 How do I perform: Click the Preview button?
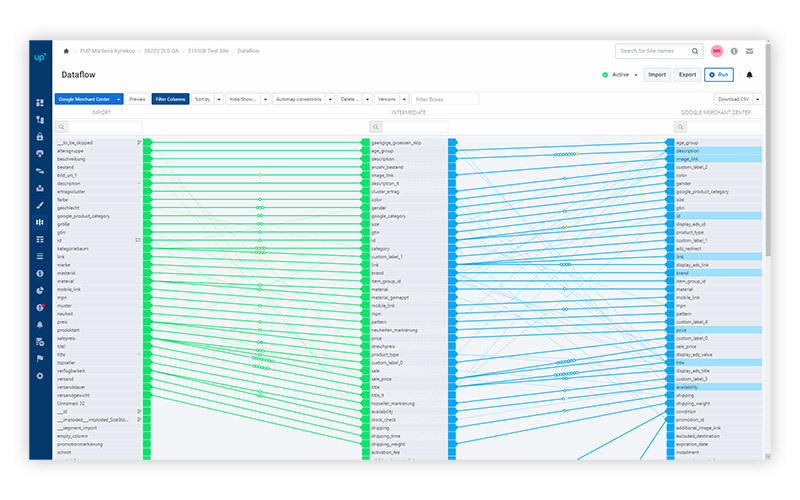137,99
